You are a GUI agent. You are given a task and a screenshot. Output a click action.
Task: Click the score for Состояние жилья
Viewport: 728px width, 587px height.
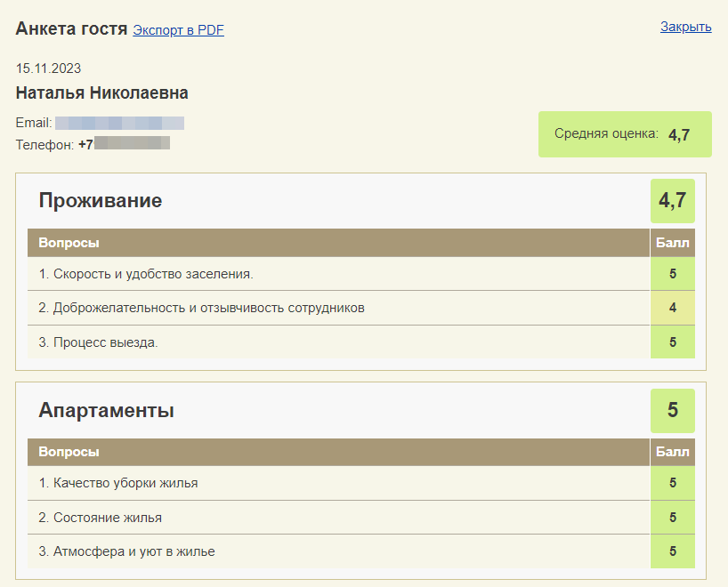pyautogui.click(x=672, y=518)
